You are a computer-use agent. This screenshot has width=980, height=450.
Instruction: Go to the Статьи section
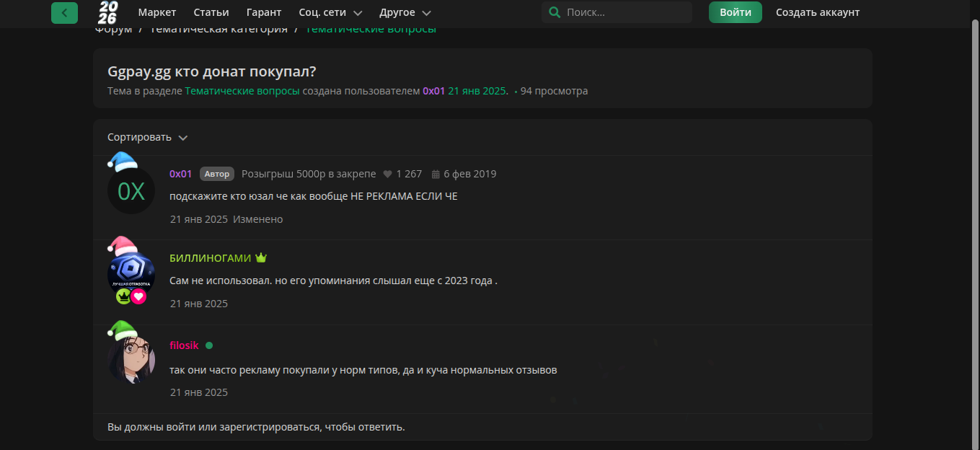click(211, 12)
